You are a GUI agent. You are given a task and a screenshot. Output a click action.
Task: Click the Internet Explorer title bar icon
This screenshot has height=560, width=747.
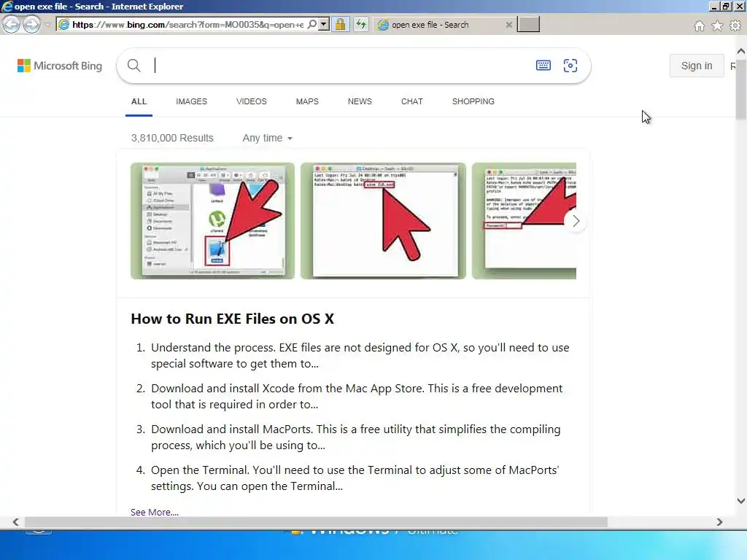(x=7, y=6)
